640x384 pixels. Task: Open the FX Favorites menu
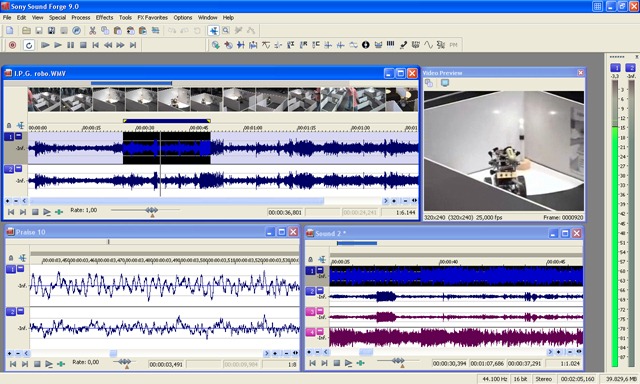[x=152, y=18]
